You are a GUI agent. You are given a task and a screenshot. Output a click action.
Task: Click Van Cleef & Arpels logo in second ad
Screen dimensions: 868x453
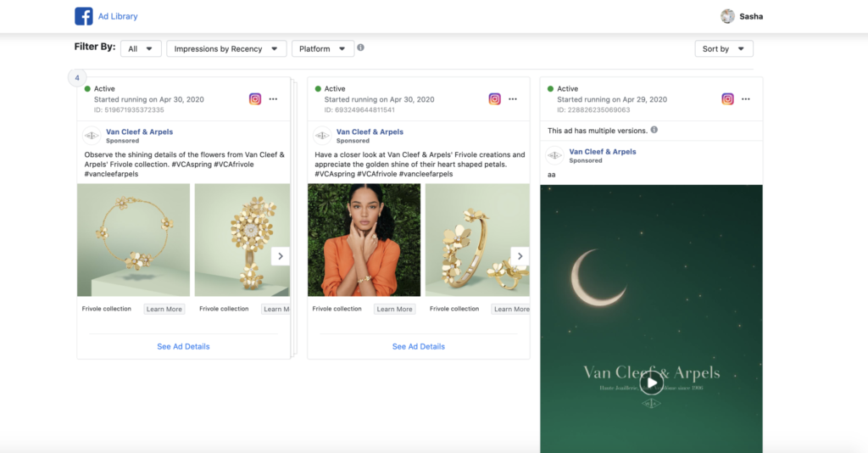[321, 135]
